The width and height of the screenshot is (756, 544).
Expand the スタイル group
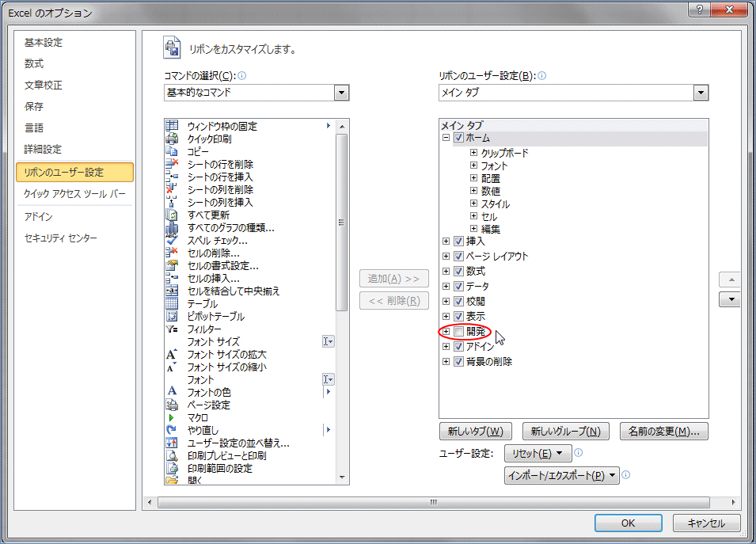click(473, 204)
